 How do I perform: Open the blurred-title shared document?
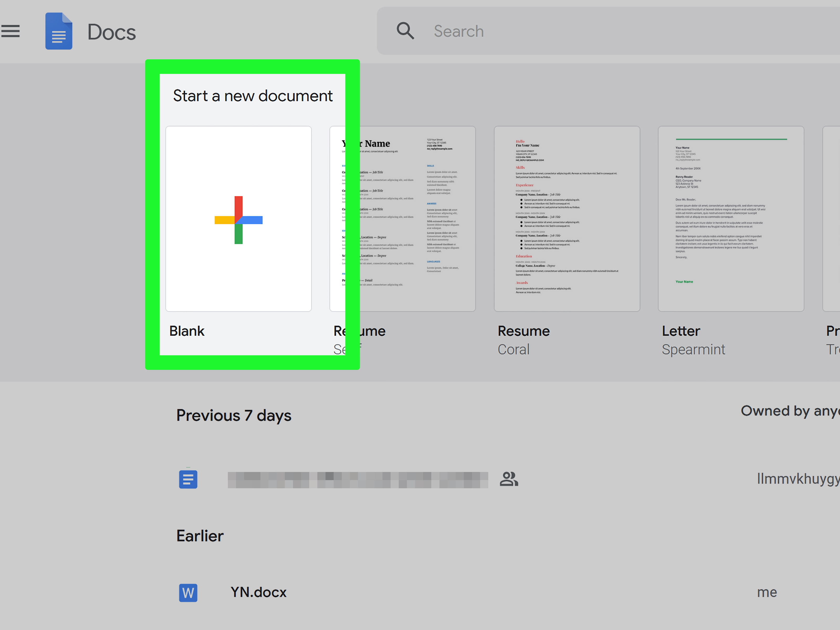coord(357,480)
